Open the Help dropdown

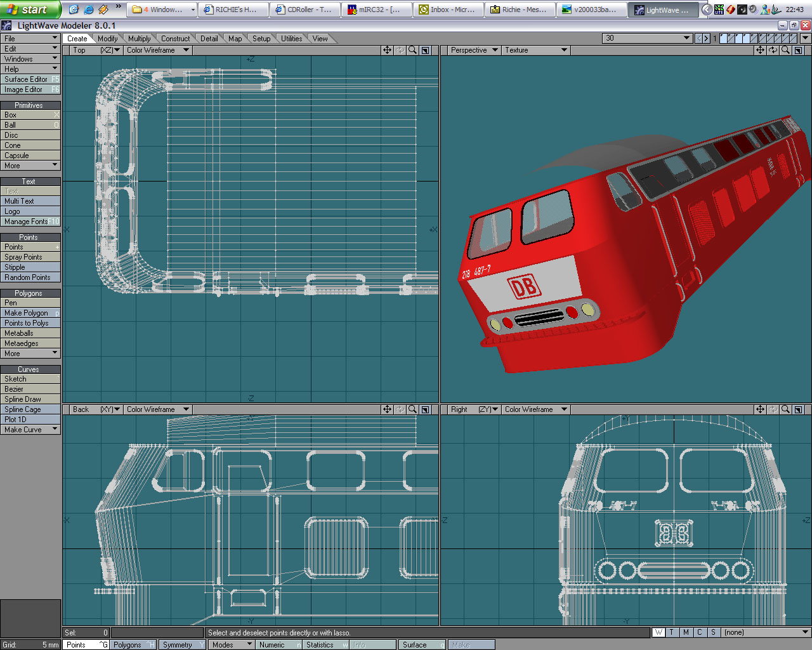[30, 69]
